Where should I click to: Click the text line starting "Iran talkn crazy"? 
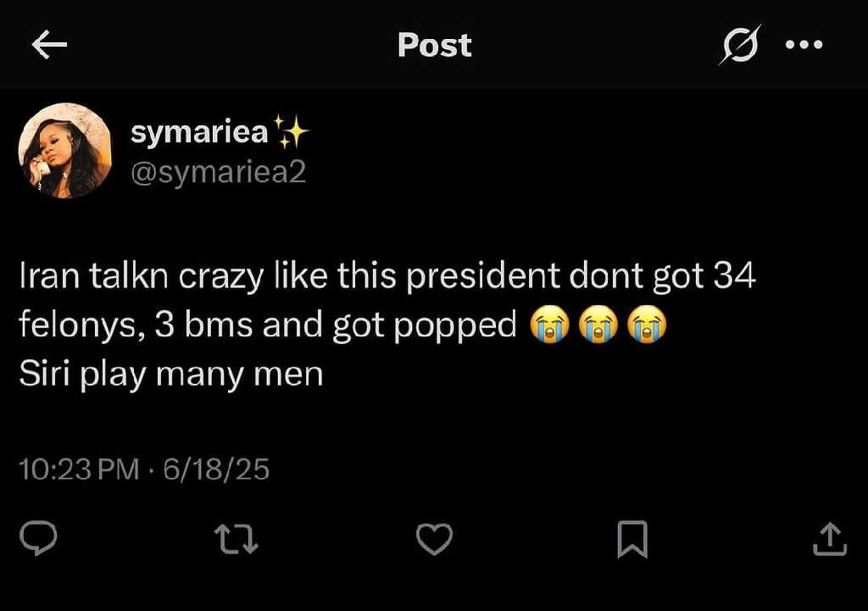point(386,277)
